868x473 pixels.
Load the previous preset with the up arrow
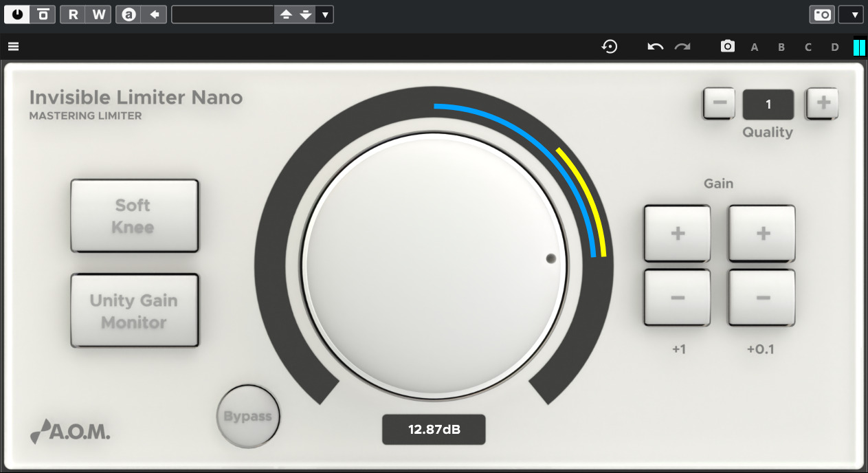click(x=287, y=14)
